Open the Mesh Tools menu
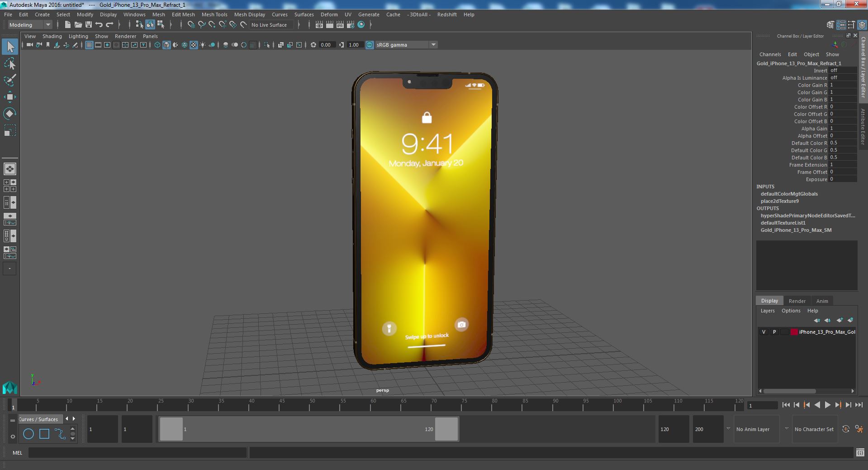 (214, 14)
